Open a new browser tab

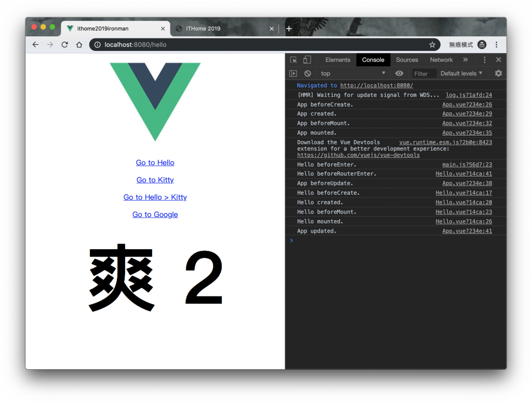pyautogui.click(x=289, y=29)
